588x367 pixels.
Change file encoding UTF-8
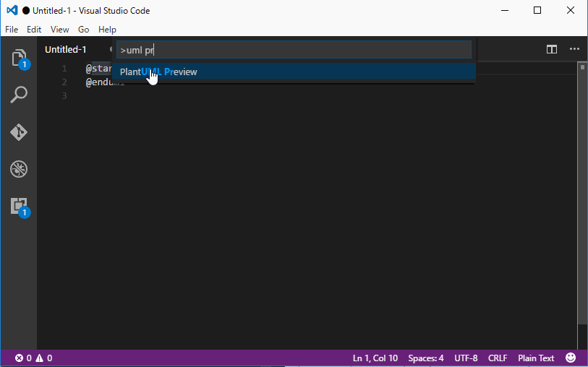pyautogui.click(x=466, y=358)
